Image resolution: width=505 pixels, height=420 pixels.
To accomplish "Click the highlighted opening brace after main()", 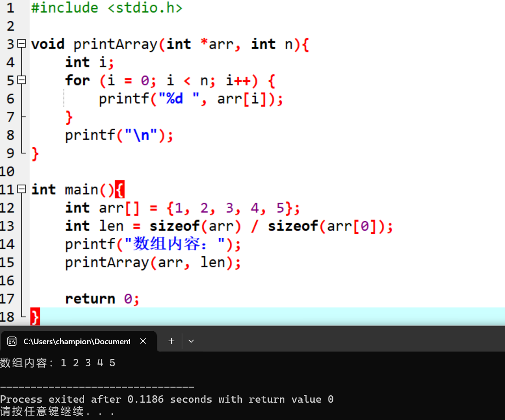I will pyautogui.click(x=120, y=189).
